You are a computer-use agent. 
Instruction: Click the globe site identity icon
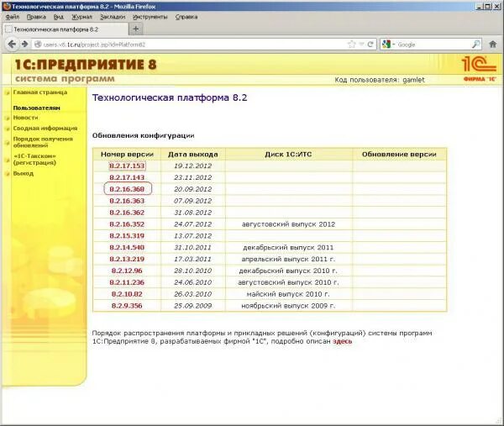(38, 45)
